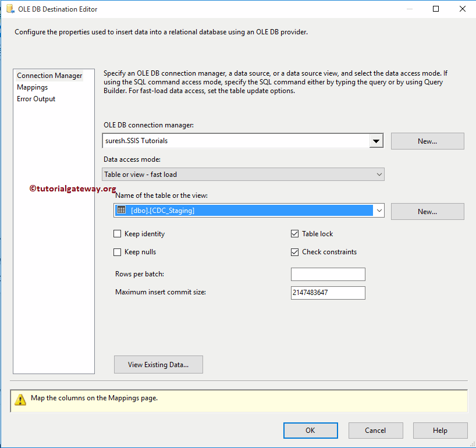Confirm the dialog with OK
Screen dimensions: 476x448
310,431
